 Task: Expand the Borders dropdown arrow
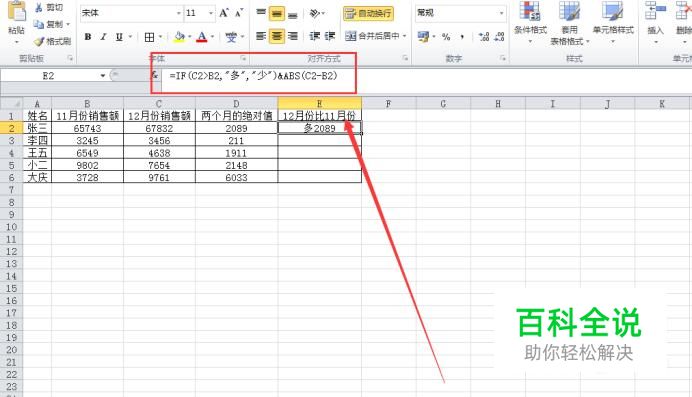click(160, 37)
